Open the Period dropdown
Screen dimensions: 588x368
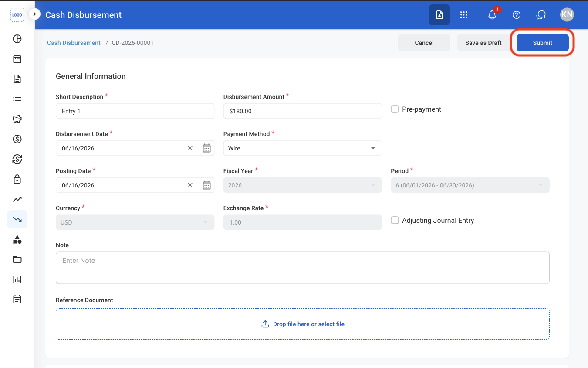click(x=470, y=185)
